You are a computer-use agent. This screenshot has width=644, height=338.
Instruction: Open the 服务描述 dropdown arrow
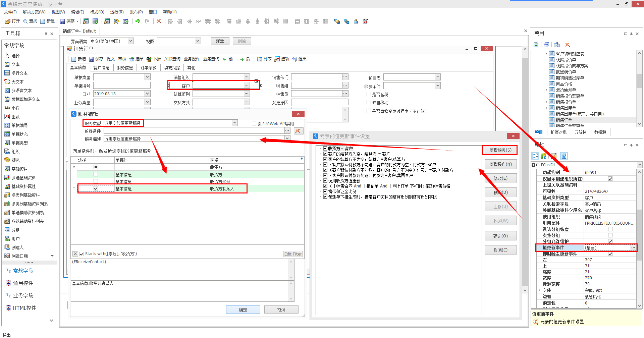pos(287,138)
